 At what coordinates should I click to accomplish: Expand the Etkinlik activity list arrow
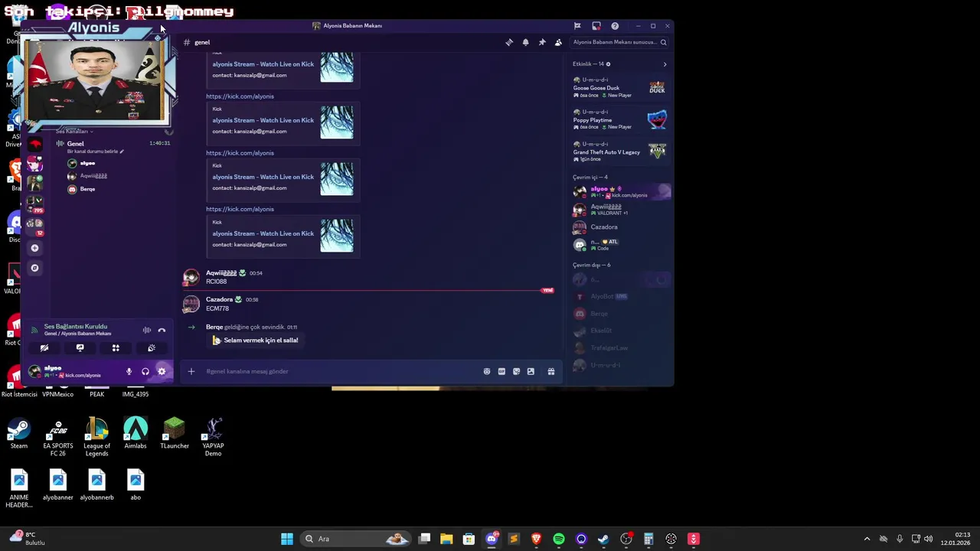coord(665,64)
